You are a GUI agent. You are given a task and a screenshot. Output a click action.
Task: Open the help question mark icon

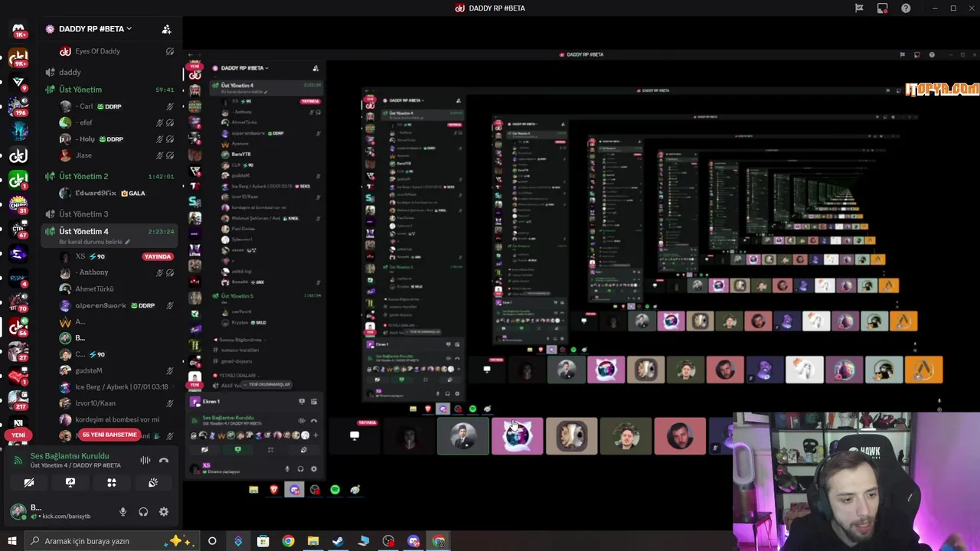[x=906, y=8]
